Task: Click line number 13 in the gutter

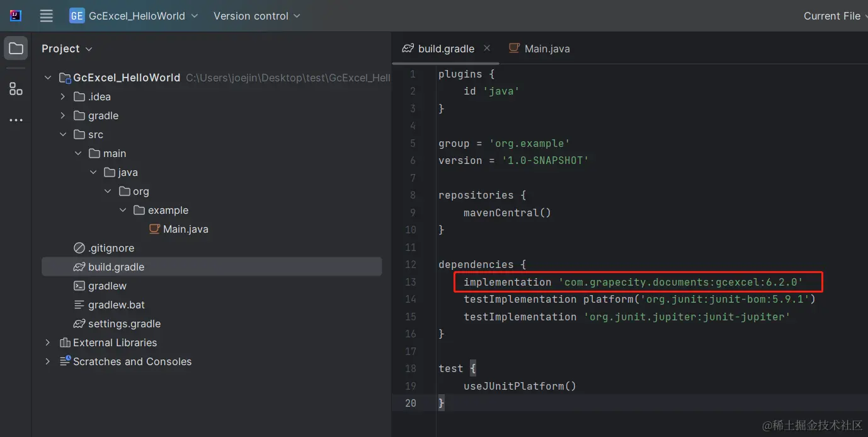Action: (410, 282)
